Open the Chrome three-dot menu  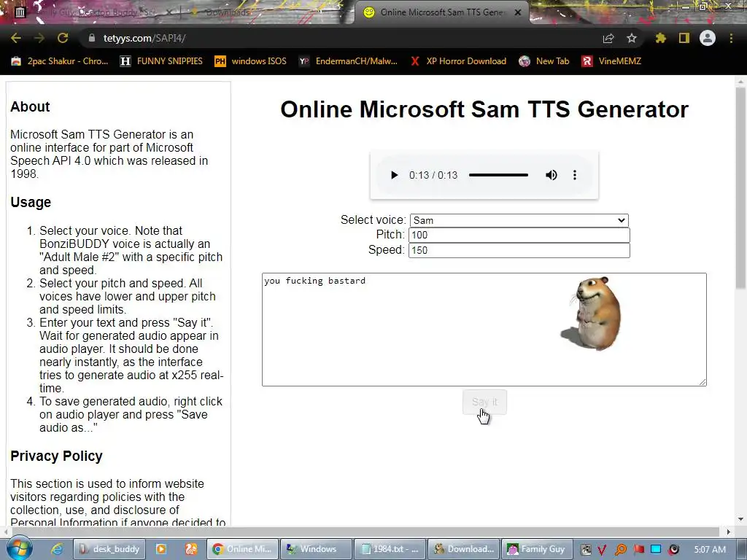point(731,38)
